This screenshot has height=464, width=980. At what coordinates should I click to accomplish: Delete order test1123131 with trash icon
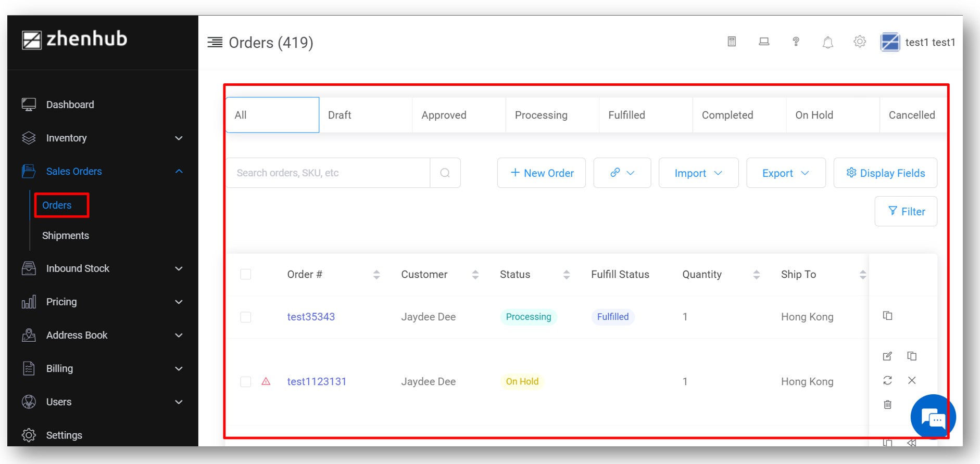tap(887, 404)
